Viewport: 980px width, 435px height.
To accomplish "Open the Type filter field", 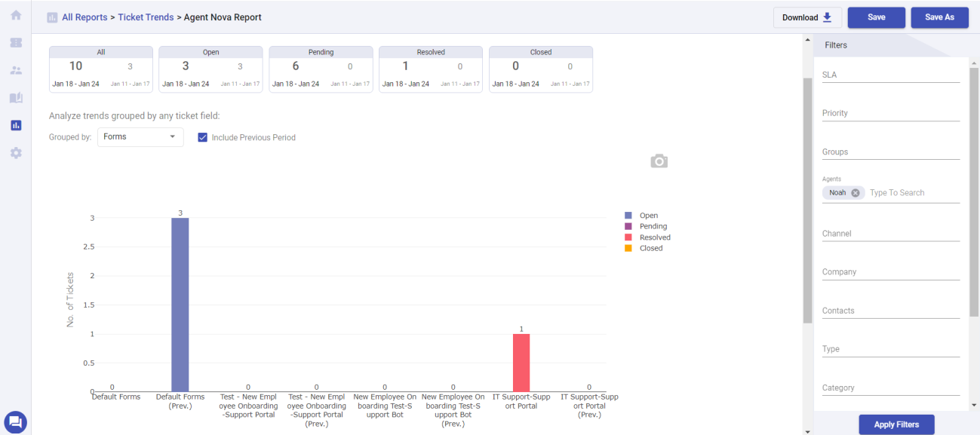I will [891, 349].
